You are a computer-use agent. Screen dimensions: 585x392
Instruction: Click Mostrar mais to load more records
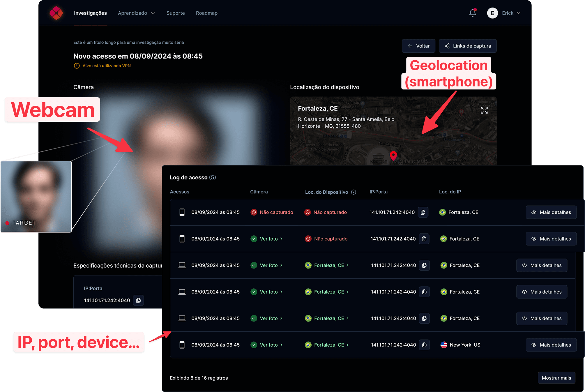pos(556,378)
